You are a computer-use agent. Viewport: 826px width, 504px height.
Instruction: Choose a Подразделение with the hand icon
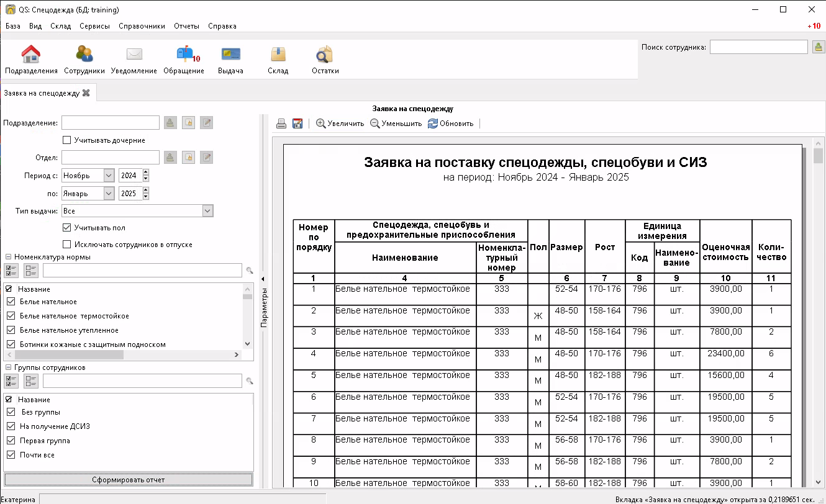pyautogui.click(x=188, y=123)
